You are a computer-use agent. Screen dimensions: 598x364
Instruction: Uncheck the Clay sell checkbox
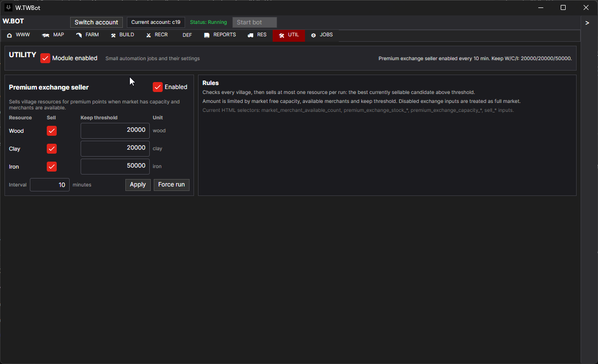click(52, 149)
